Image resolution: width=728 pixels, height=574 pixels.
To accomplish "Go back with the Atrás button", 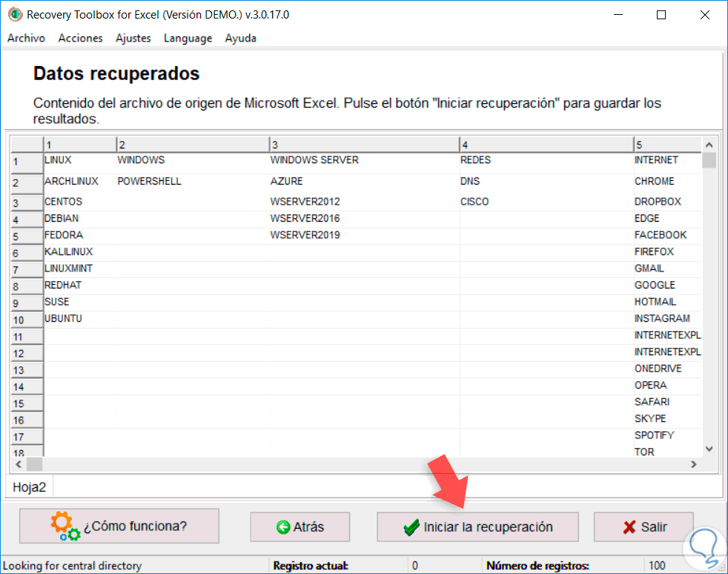I will click(x=300, y=527).
